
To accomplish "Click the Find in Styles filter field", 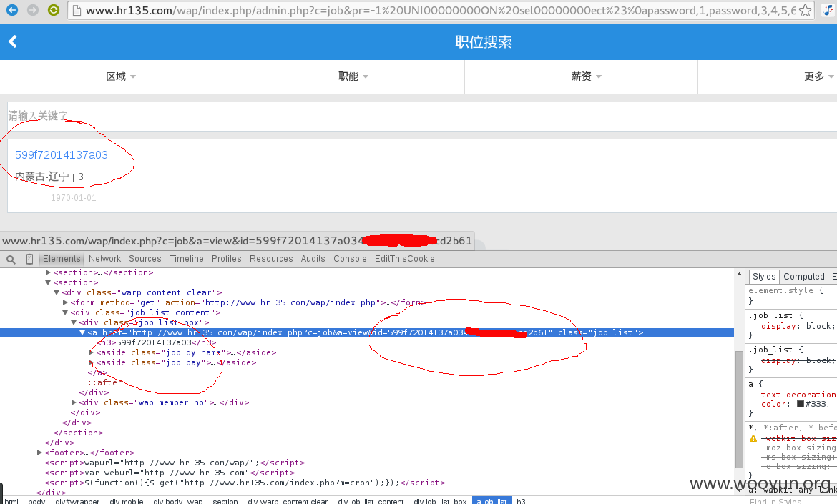I will [x=793, y=501].
